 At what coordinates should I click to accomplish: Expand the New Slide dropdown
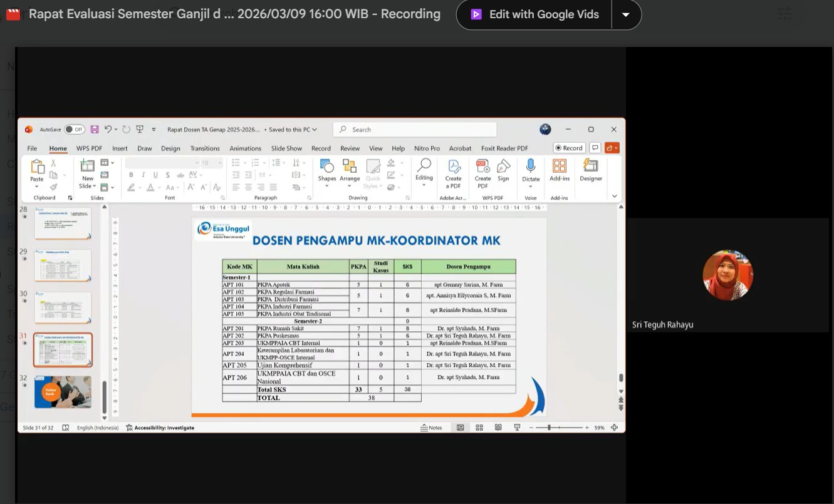(88, 186)
